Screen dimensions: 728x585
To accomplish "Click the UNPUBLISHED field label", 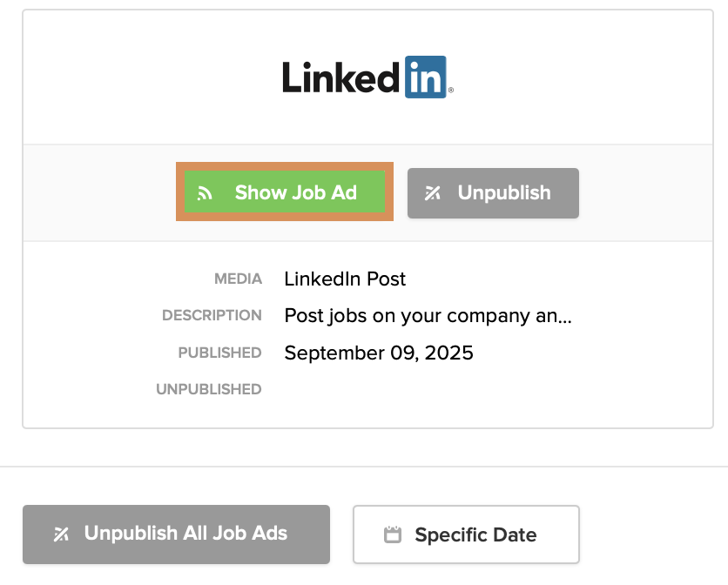I will click(x=209, y=389).
